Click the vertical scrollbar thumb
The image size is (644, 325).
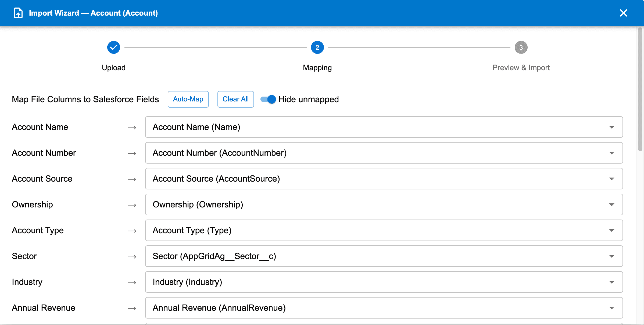(x=640, y=89)
